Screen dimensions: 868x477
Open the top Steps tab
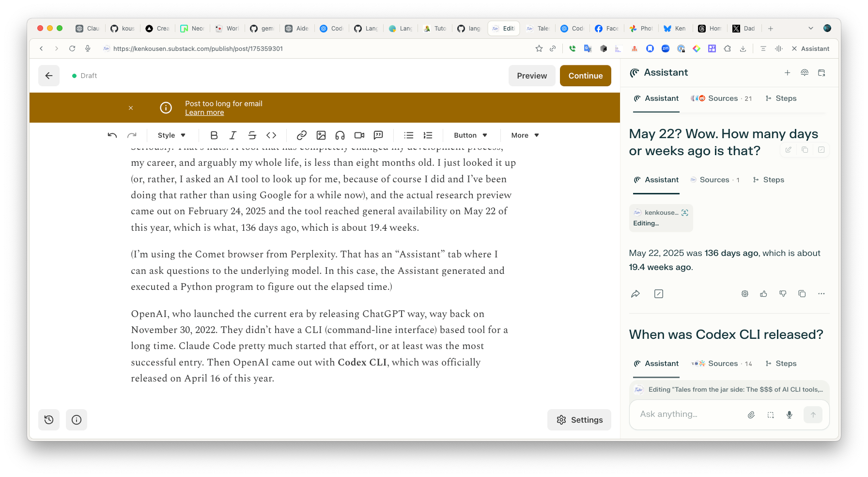tap(781, 98)
